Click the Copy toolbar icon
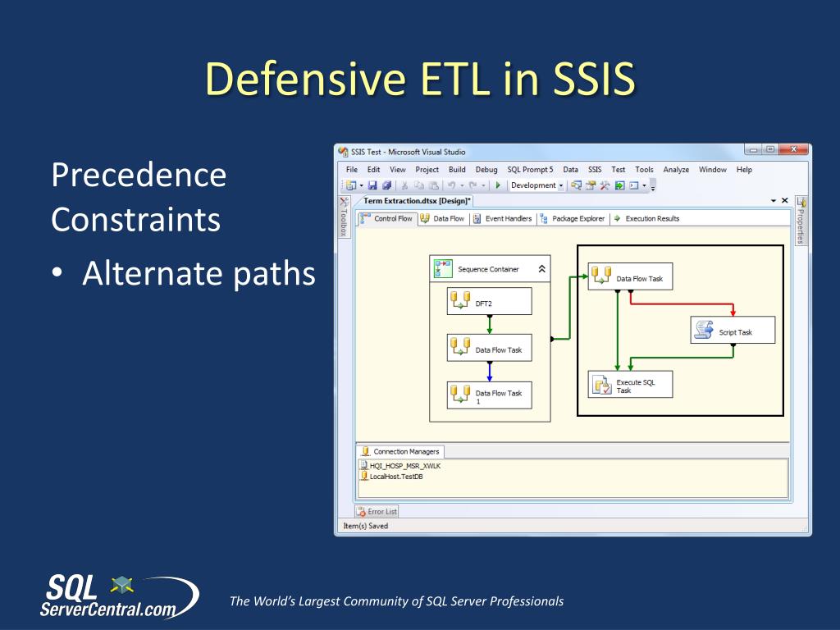840x630 pixels. coord(419,185)
